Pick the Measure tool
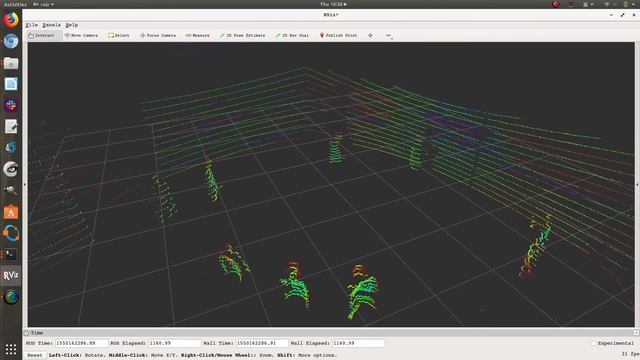 (198, 36)
